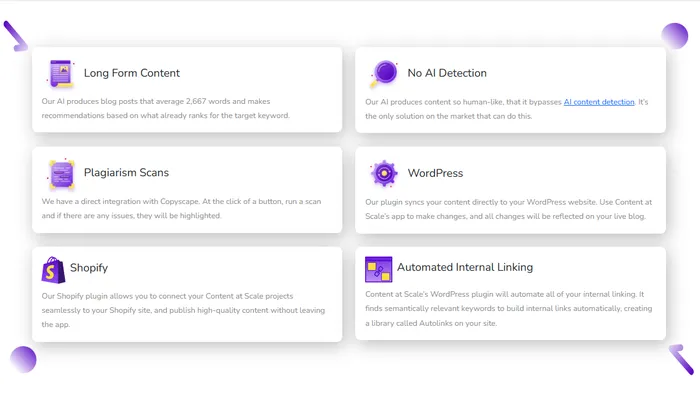Click the Long Form Content document icon
The image size is (700, 400).
click(60, 74)
